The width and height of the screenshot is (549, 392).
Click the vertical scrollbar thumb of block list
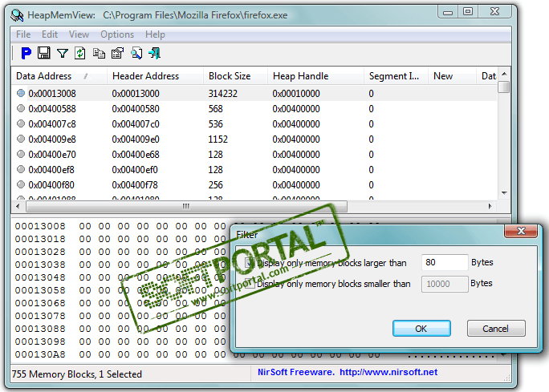[504, 87]
